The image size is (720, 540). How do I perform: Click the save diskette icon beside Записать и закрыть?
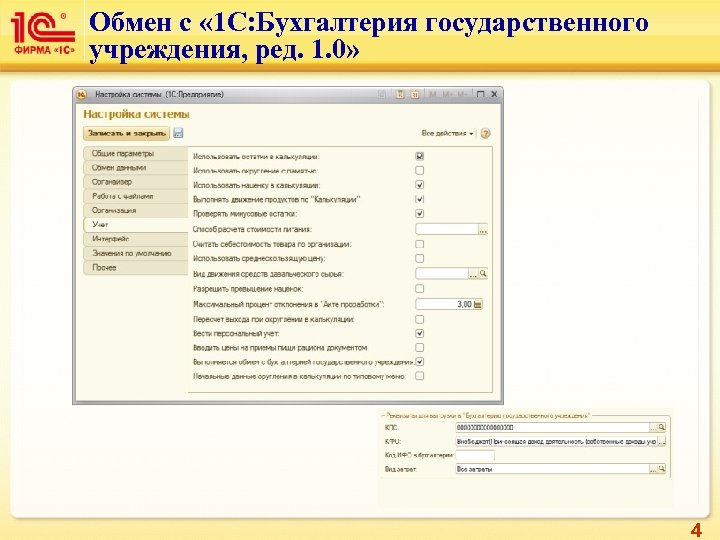pyautogui.click(x=179, y=133)
